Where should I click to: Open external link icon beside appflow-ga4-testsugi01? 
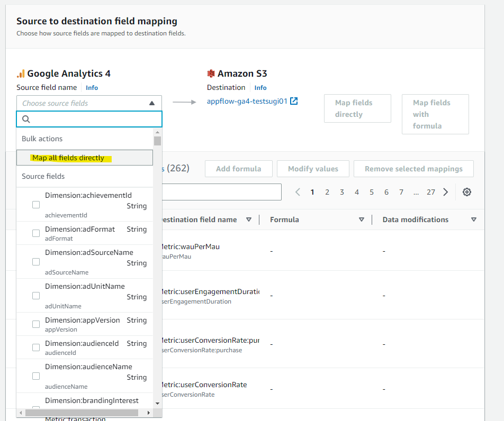pos(294,101)
